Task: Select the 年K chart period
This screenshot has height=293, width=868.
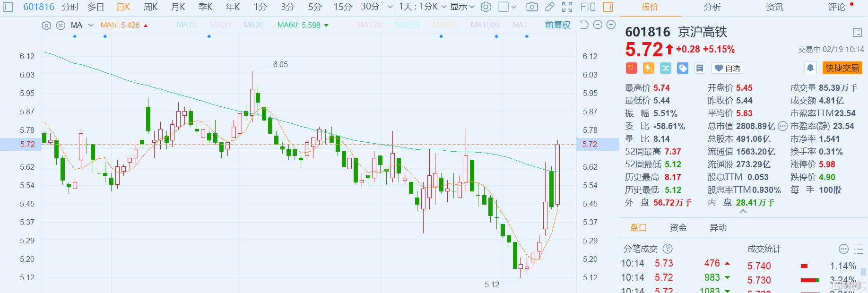Action: pyautogui.click(x=233, y=7)
